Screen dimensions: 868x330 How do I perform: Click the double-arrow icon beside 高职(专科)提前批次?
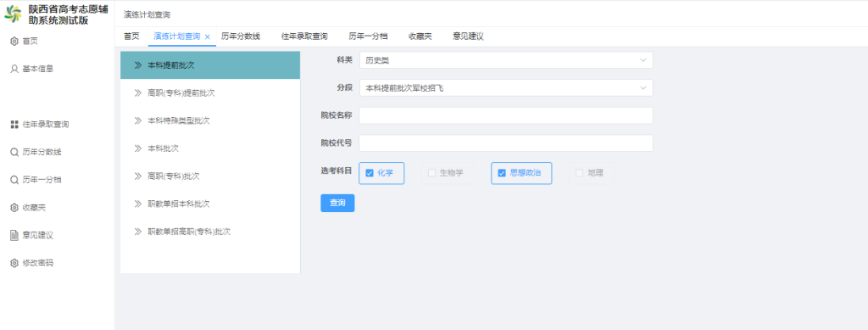138,93
